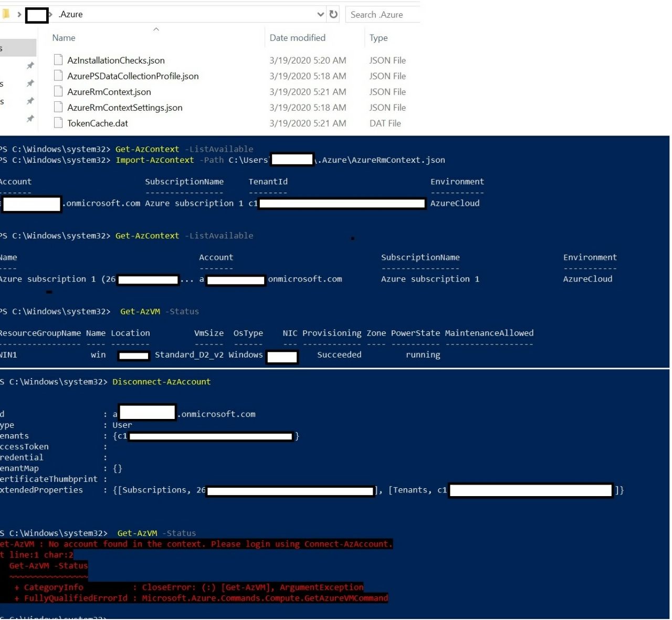Screen dimensions: 672x620
Task: Refresh the .Azure folder view
Action: pyautogui.click(x=333, y=14)
